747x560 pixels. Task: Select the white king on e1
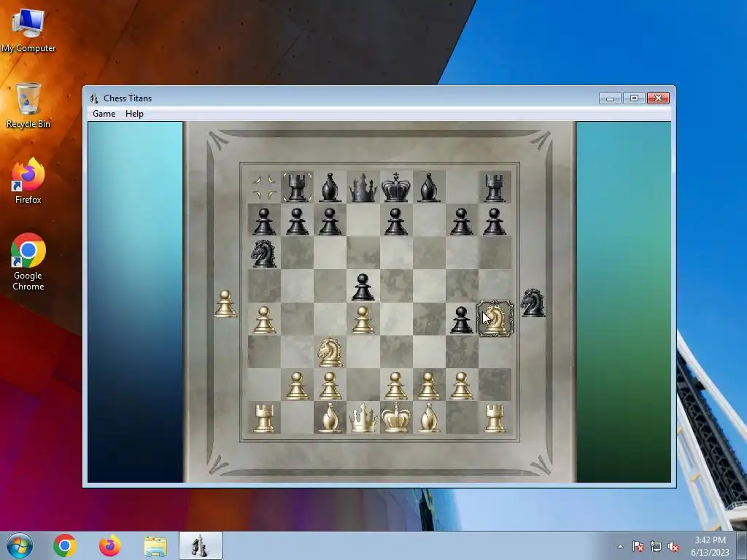click(396, 418)
